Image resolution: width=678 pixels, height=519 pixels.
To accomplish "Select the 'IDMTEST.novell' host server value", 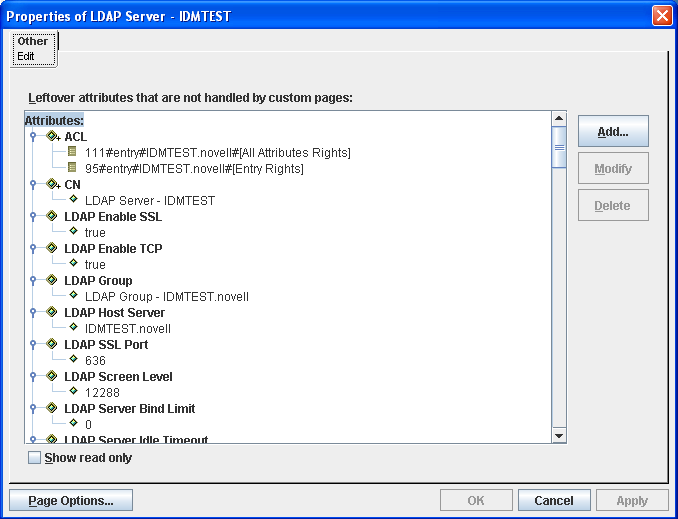I will point(128,329).
